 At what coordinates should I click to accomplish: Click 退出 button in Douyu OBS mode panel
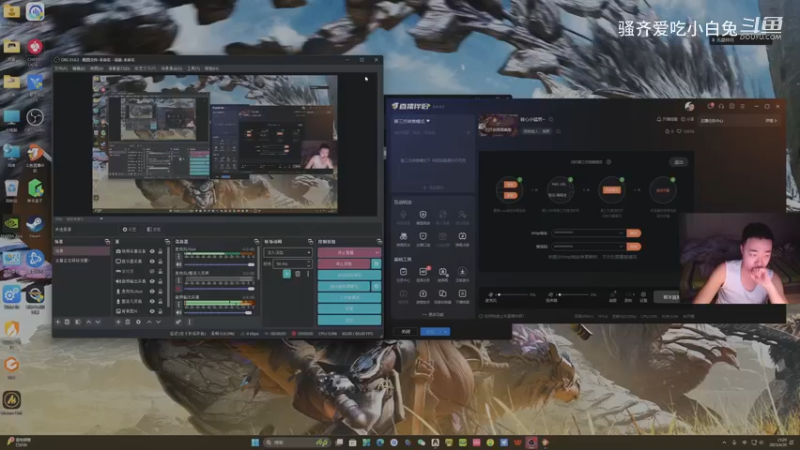(679, 162)
